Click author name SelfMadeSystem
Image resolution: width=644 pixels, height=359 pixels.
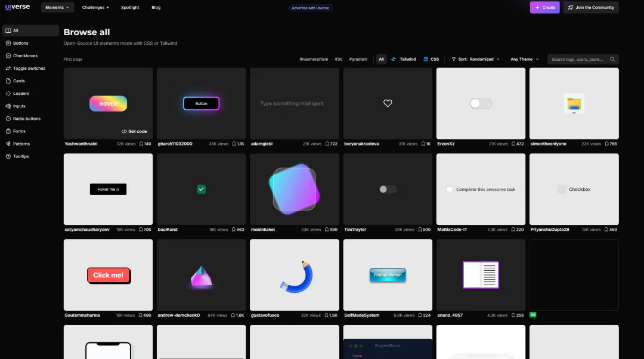[361, 315]
